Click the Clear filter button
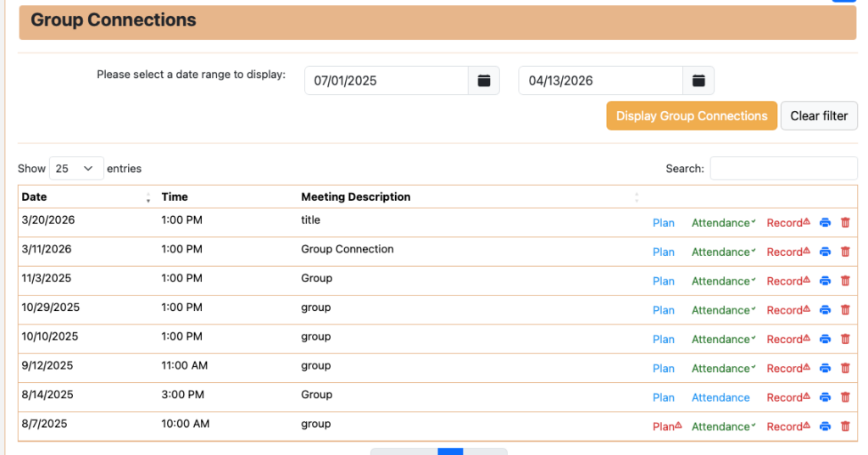Screen dimensions: 868x455 click(819, 116)
